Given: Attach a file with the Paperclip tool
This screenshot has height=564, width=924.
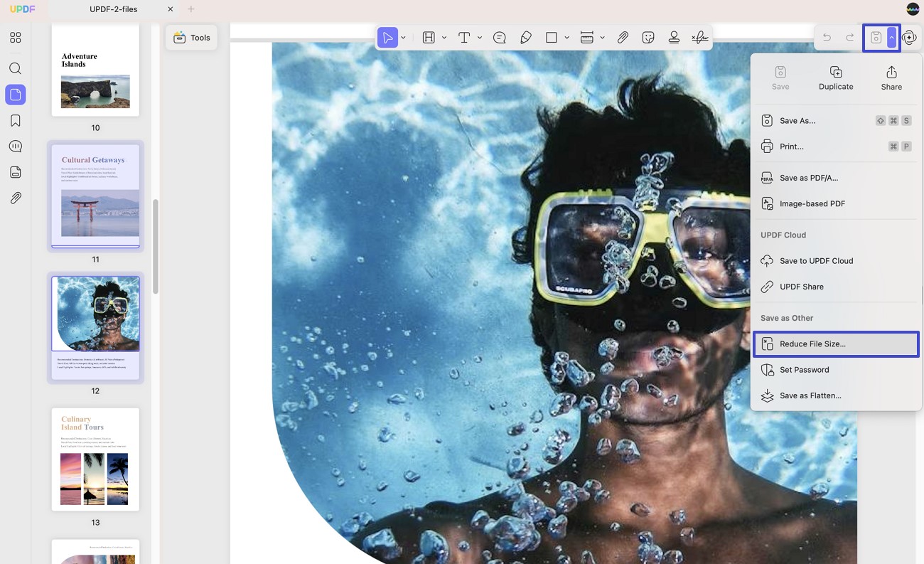Looking at the screenshot, I should tap(623, 37).
